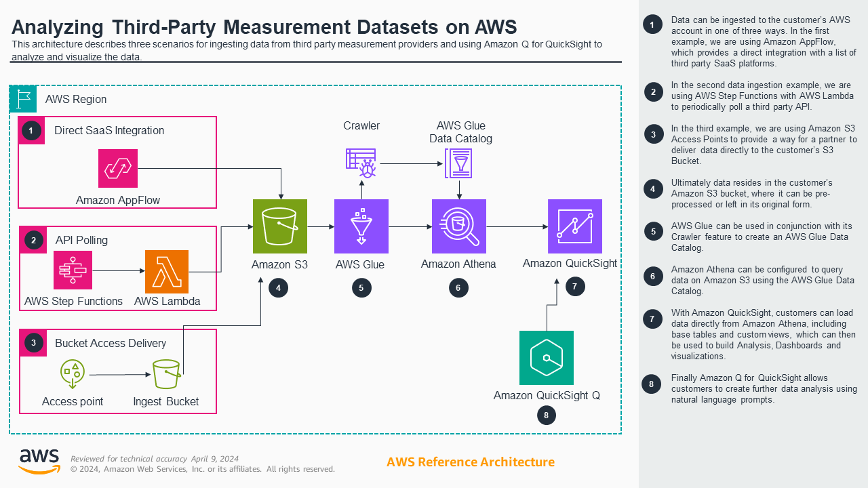Select the Ingest Bucket icon
The image size is (868, 488).
pos(166,375)
